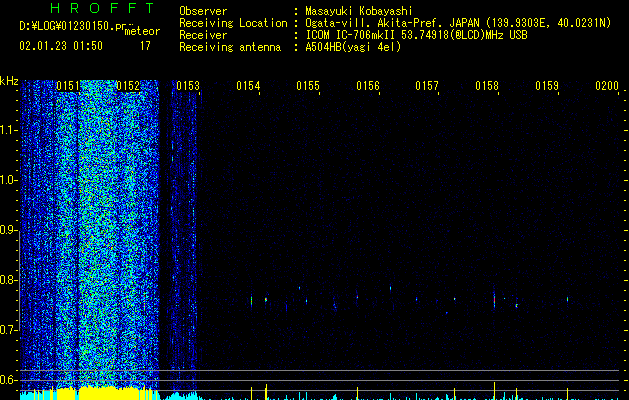Click the 0.8 kHz axis tick label
Image resolution: width=629 pixels, height=400 pixels.
click(x=7, y=280)
